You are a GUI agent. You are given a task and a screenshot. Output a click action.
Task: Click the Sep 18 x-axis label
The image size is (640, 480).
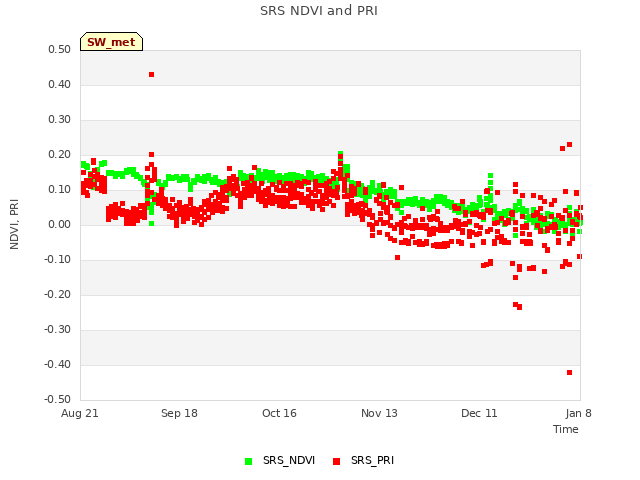pyautogui.click(x=179, y=413)
